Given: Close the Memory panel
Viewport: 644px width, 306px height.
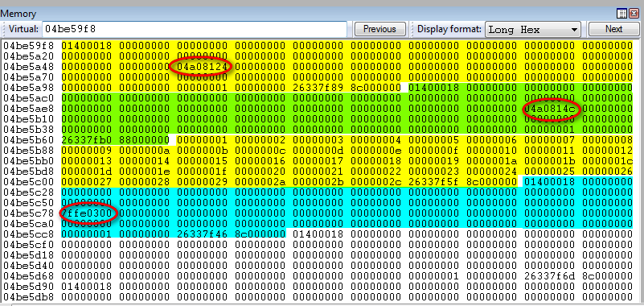Looking at the screenshot, I should click(x=634, y=14).
